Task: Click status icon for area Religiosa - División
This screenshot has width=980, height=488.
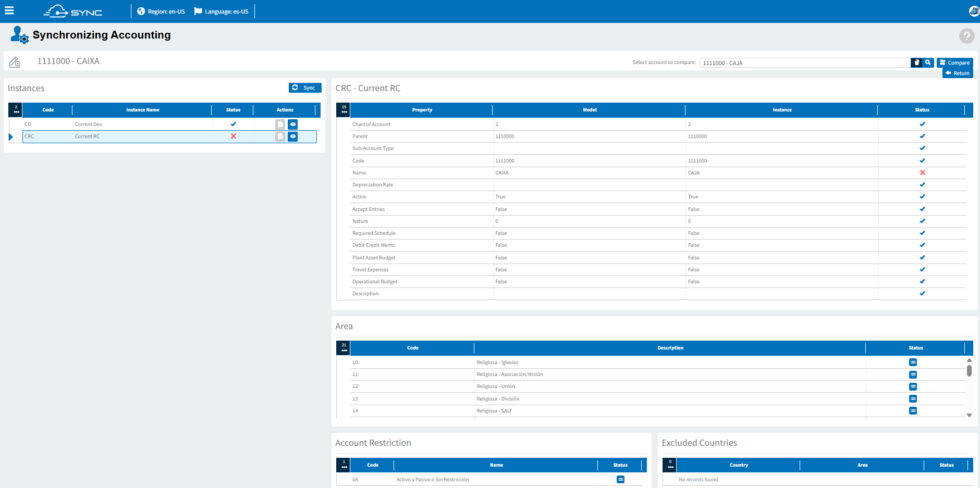Action: (913, 399)
